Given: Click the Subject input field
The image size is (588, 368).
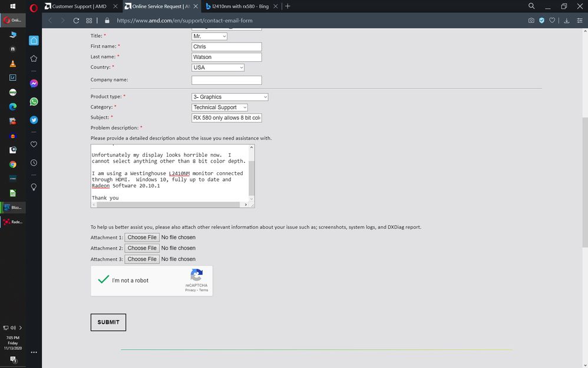Looking at the screenshot, I should point(226,118).
